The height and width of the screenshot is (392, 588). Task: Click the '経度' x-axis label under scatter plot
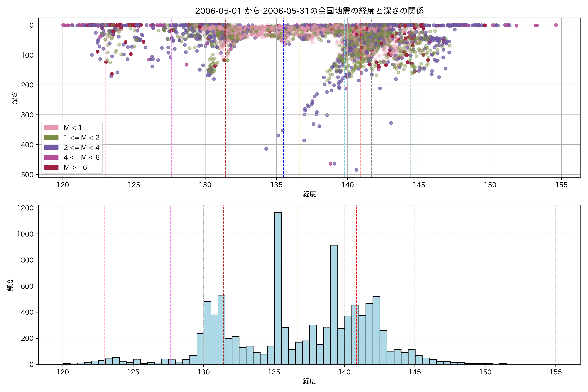[309, 194]
